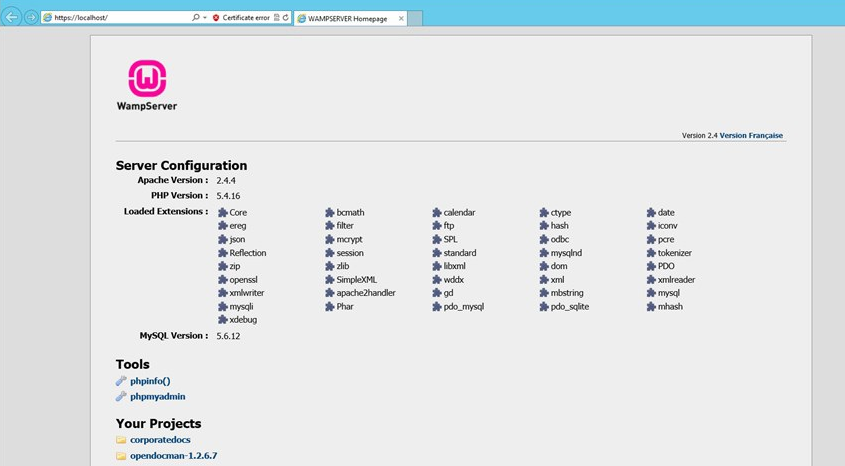Screen dimensions: 845x466
Task: Click the browser Back arrow button
Action: pos(12,17)
